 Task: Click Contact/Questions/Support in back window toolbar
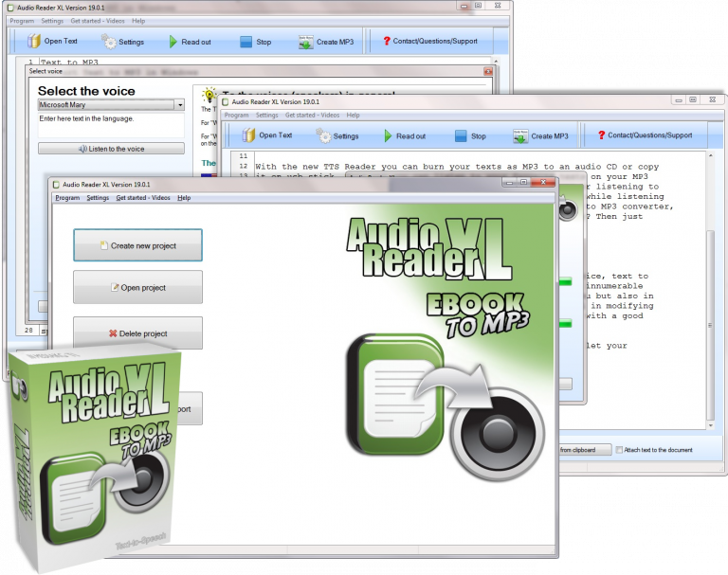430,41
